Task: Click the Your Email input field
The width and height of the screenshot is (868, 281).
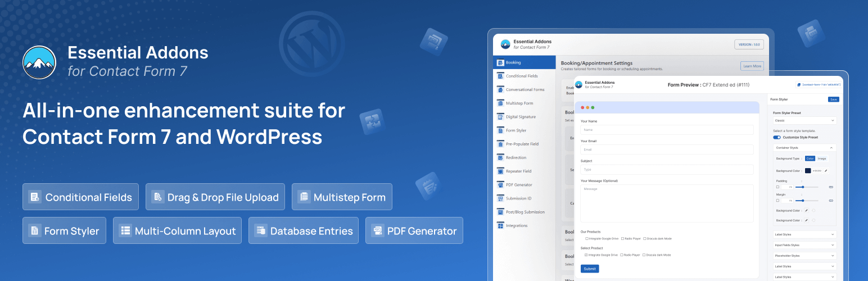Action: point(667,149)
